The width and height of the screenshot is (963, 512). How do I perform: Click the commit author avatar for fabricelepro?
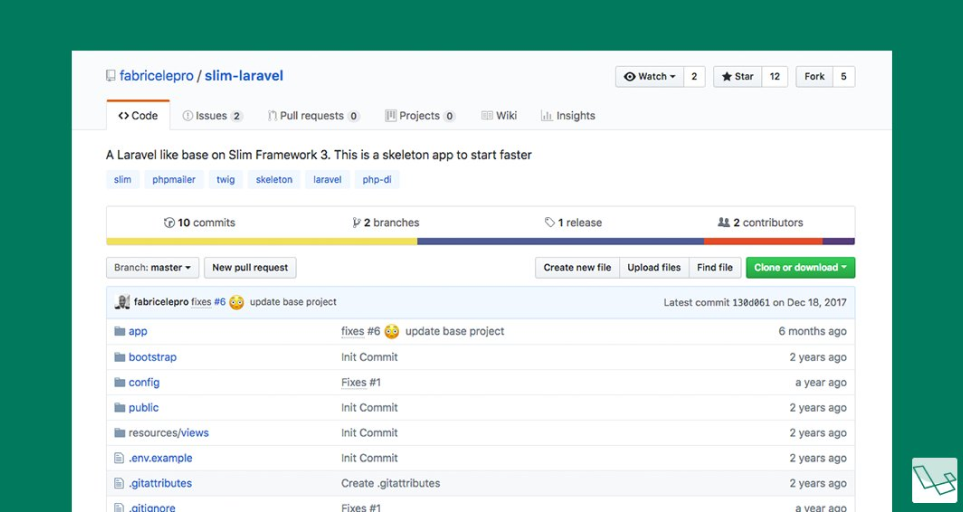(122, 302)
